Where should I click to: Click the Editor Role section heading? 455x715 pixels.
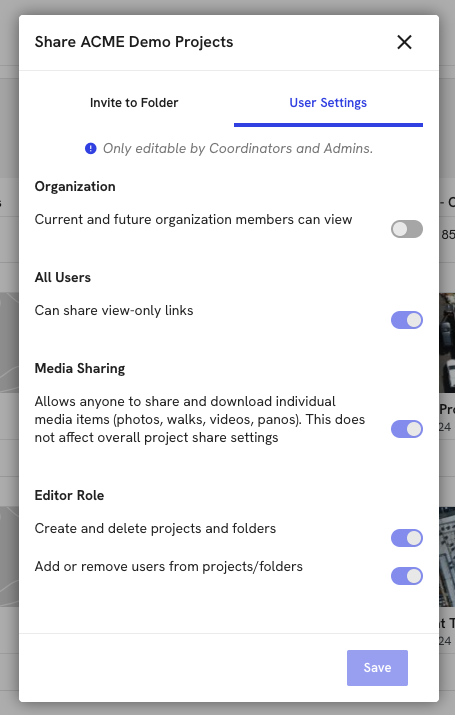tap(69, 495)
